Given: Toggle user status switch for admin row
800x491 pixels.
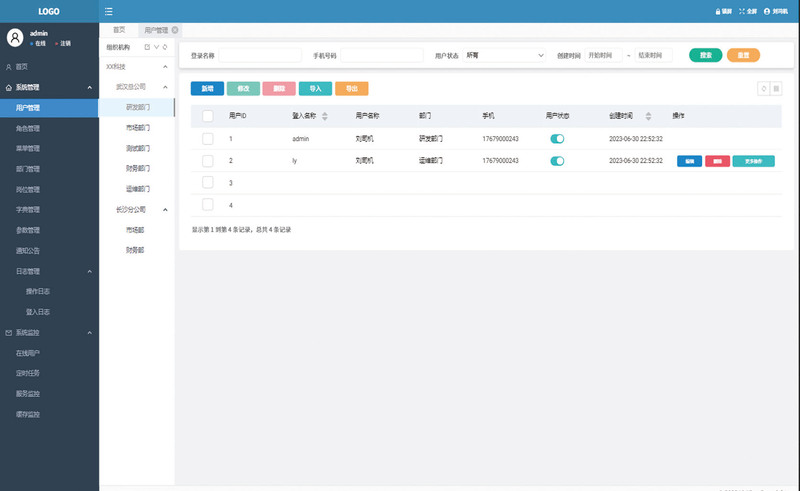Looking at the screenshot, I should point(557,139).
